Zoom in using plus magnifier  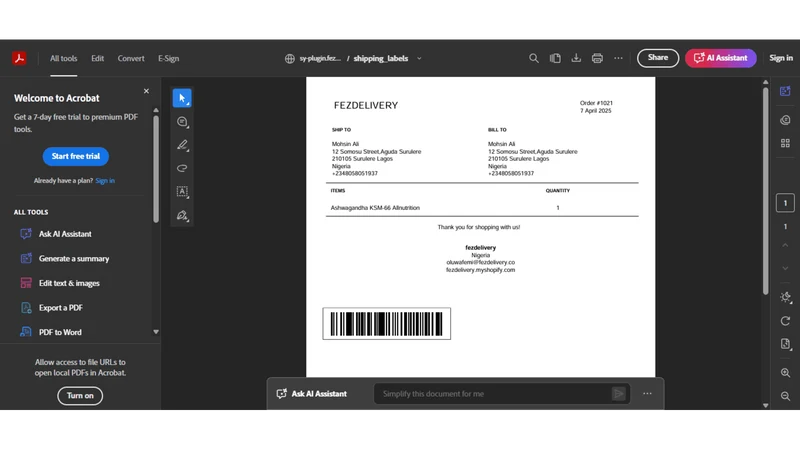tap(785, 373)
